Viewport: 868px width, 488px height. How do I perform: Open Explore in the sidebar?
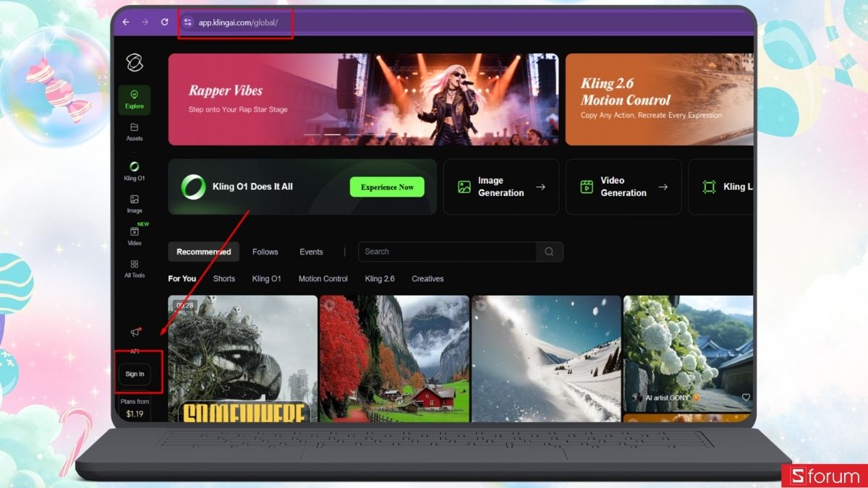click(135, 100)
